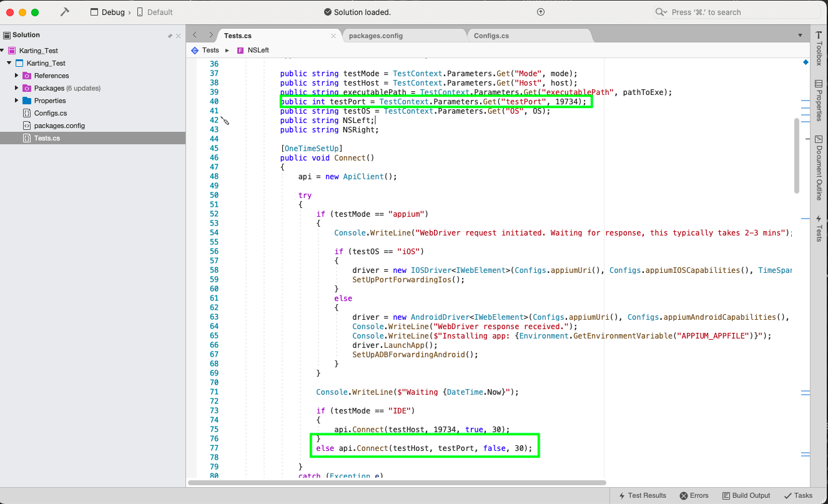Collapse the Karting_Test solution node
The width and height of the screenshot is (828, 504).
pos(3,51)
